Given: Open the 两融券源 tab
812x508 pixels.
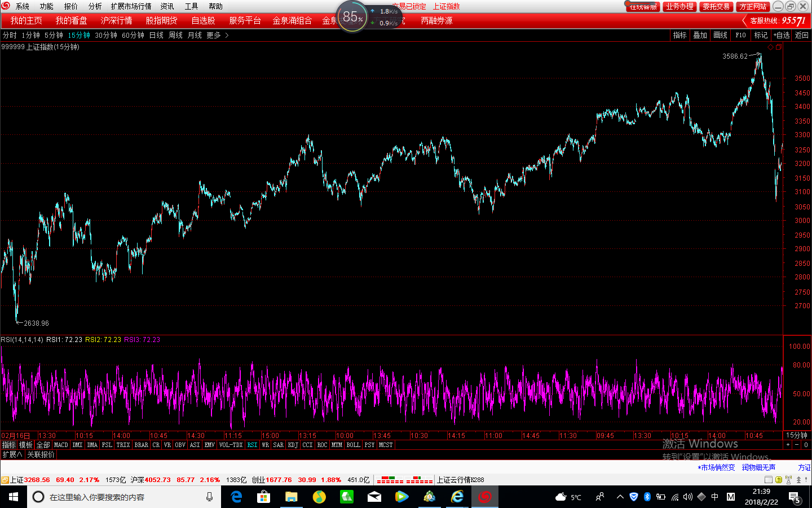Looking at the screenshot, I should [x=437, y=20].
